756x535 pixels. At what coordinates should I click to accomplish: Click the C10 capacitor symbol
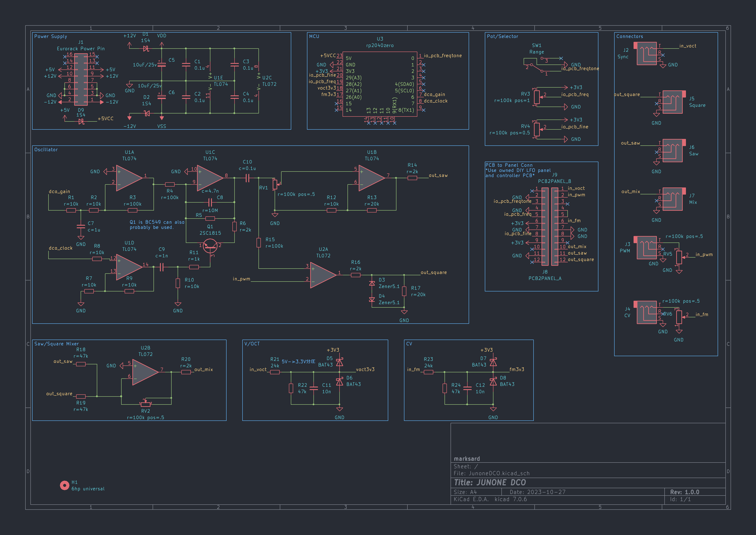247,178
